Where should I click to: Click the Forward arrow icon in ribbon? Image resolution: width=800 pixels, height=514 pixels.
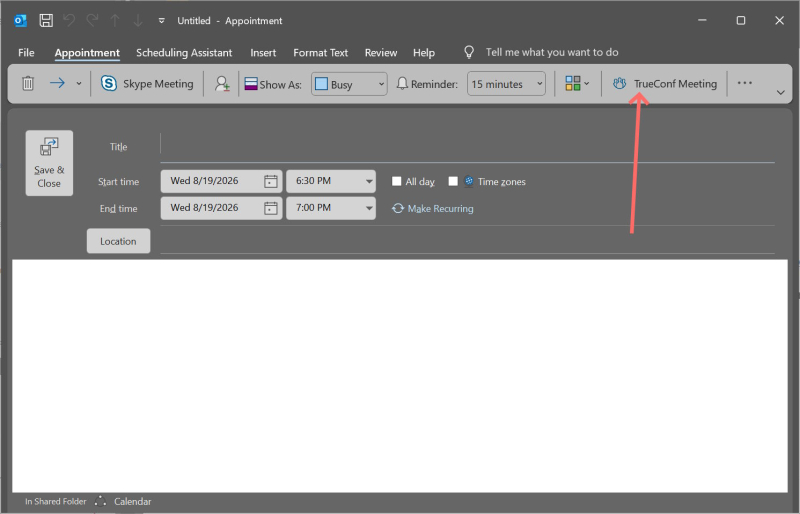[x=57, y=83]
